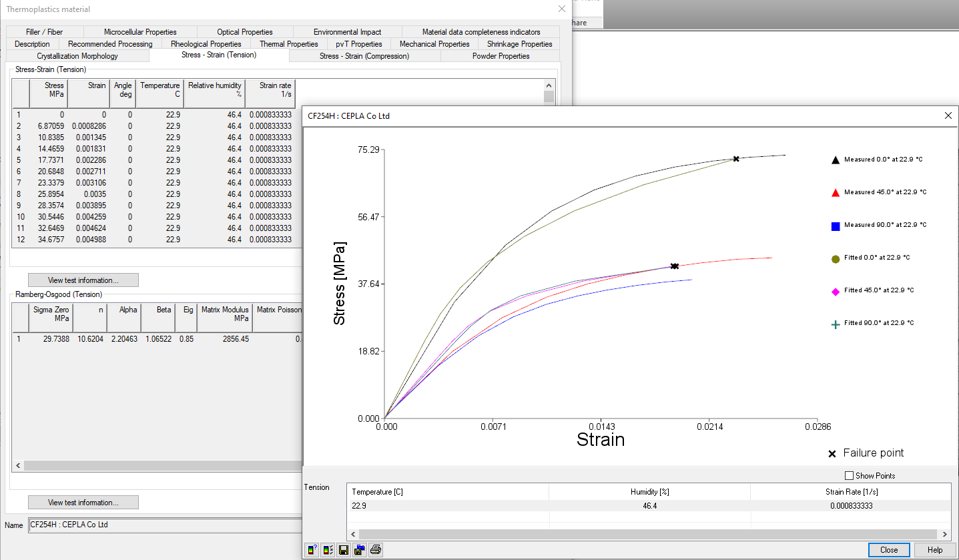Click the Strain rate 1/s column header

270,94
